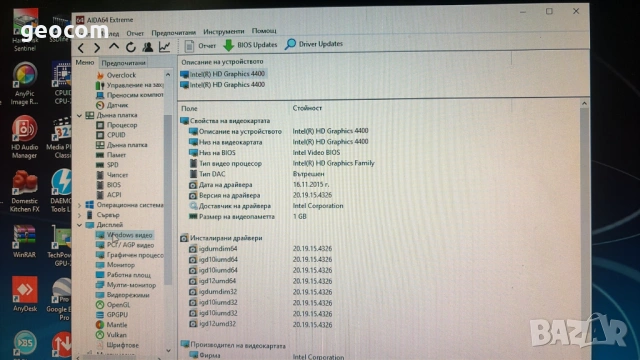Viewport: 640px width, 360px height.
Task: Switch to the Предпочитани tab in left panel
Action: pos(123,63)
